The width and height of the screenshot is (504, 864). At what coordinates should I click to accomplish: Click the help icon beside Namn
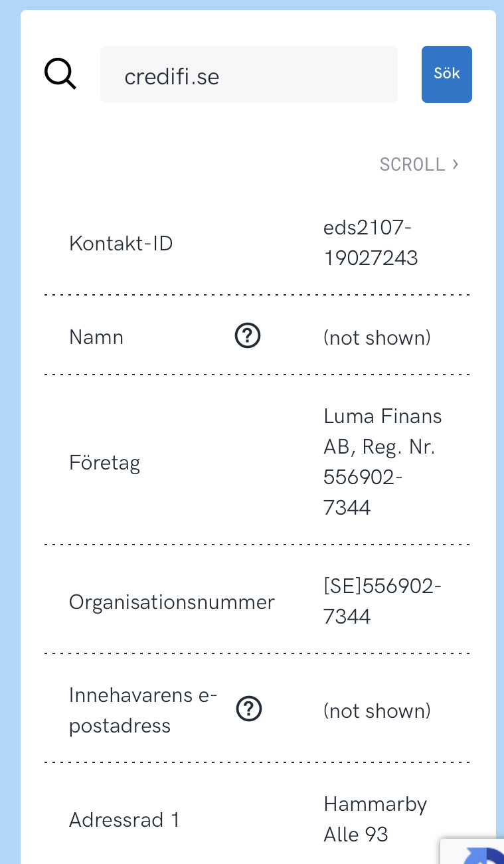(x=248, y=337)
